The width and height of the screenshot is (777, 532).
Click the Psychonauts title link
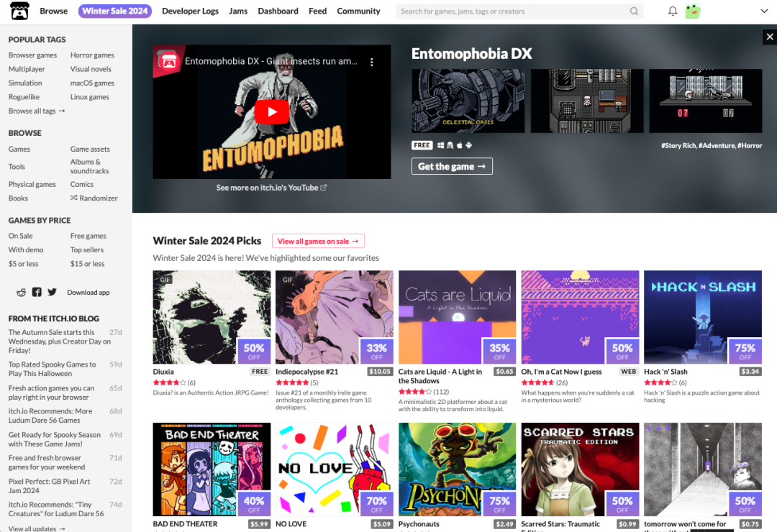419,524
